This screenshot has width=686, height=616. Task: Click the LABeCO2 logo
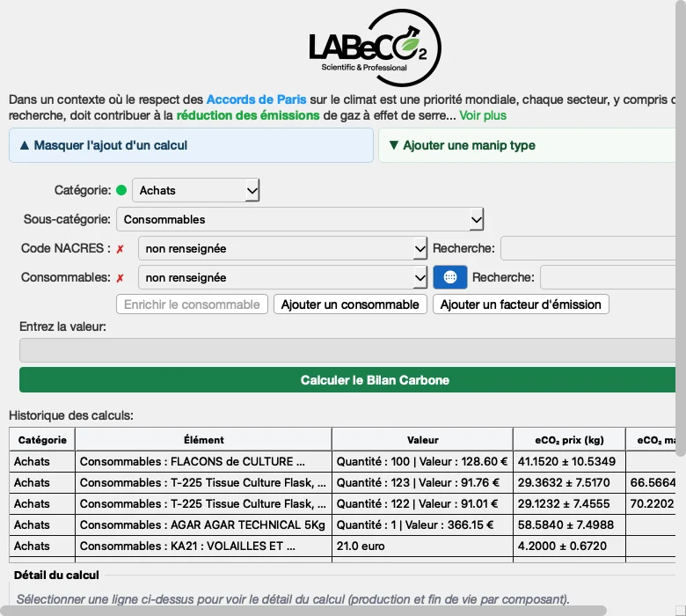pos(375,48)
